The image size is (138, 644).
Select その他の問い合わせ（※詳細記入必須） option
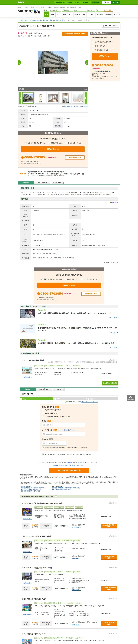click(x=43, y=417)
